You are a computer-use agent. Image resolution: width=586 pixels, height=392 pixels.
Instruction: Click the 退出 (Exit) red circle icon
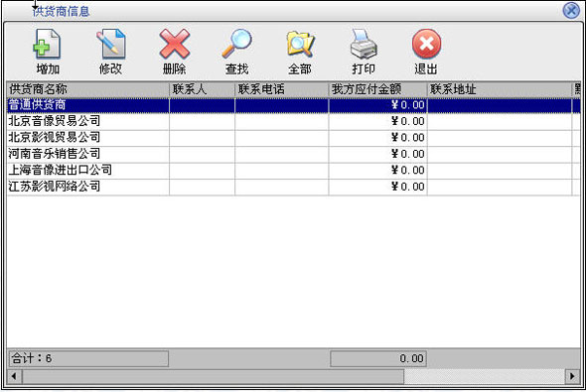tap(426, 52)
